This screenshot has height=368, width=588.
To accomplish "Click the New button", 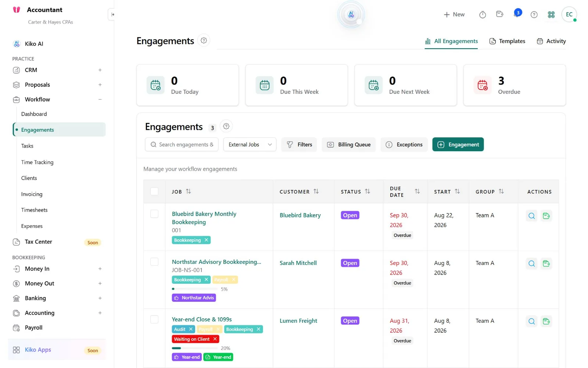I will [x=454, y=15].
